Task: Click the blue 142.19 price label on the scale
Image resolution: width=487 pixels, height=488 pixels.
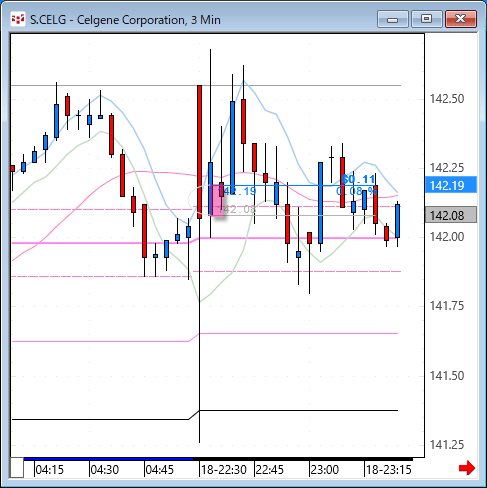Action: click(x=451, y=185)
